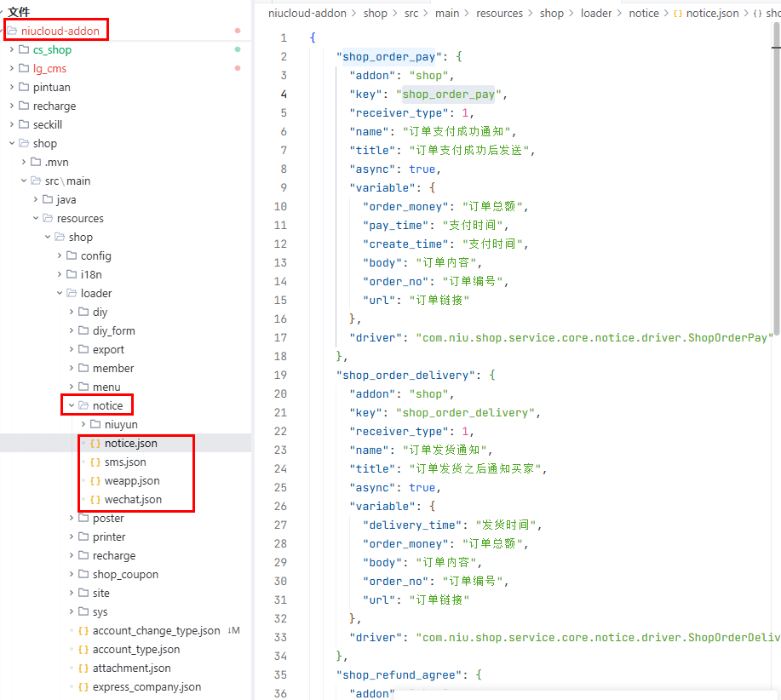
Task: Click 'loader' breadcrumb segment
Action: 596,14
